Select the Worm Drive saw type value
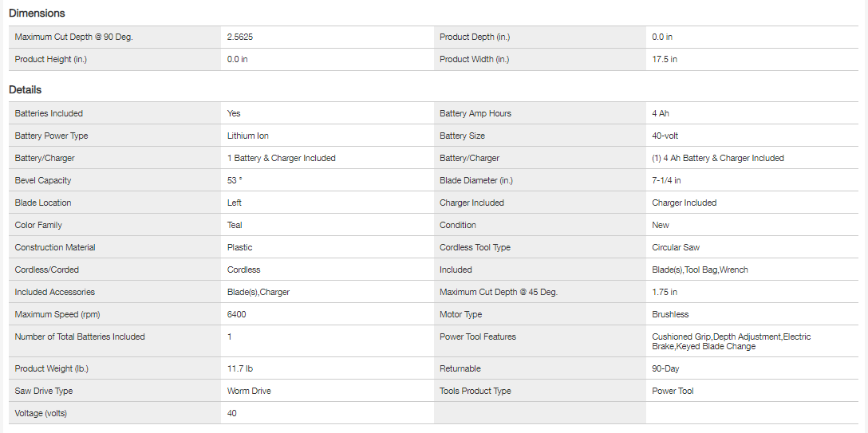The width and height of the screenshot is (868, 433). click(250, 391)
